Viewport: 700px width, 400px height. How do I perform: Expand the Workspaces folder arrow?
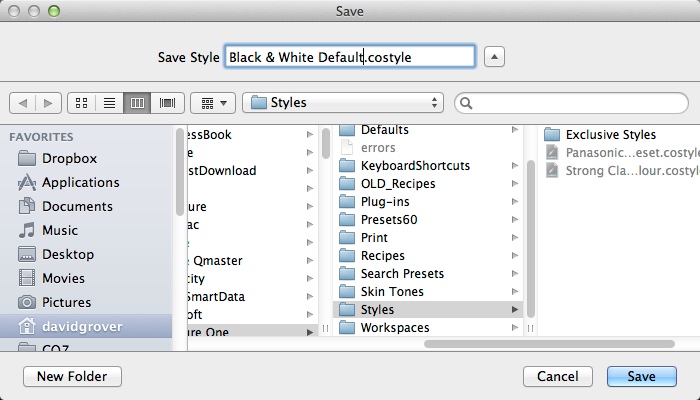click(x=515, y=327)
